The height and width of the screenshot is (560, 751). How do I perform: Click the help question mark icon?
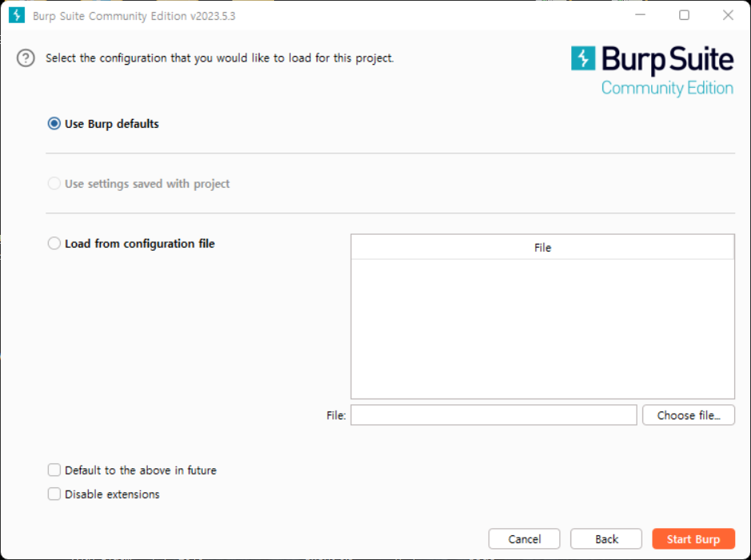coord(26,58)
